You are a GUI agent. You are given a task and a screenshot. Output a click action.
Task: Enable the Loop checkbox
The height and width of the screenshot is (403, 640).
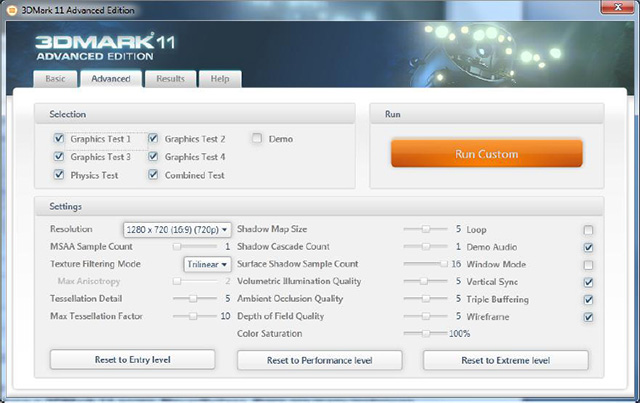click(x=588, y=229)
